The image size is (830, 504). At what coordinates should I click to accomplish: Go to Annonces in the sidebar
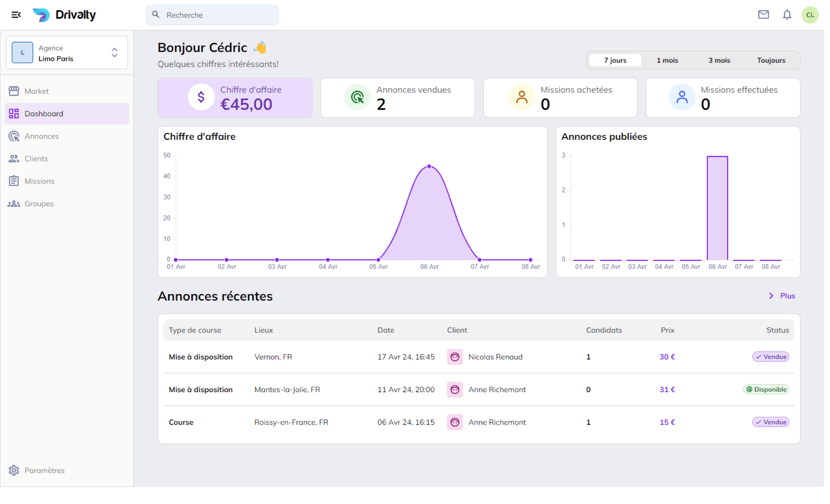point(67,136)
